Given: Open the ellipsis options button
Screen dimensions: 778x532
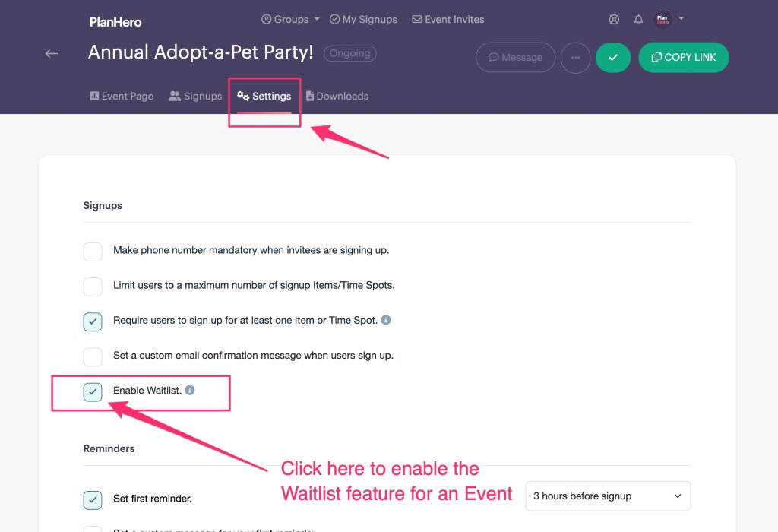Looking at the screenshot, I should [x=575, y=57].
